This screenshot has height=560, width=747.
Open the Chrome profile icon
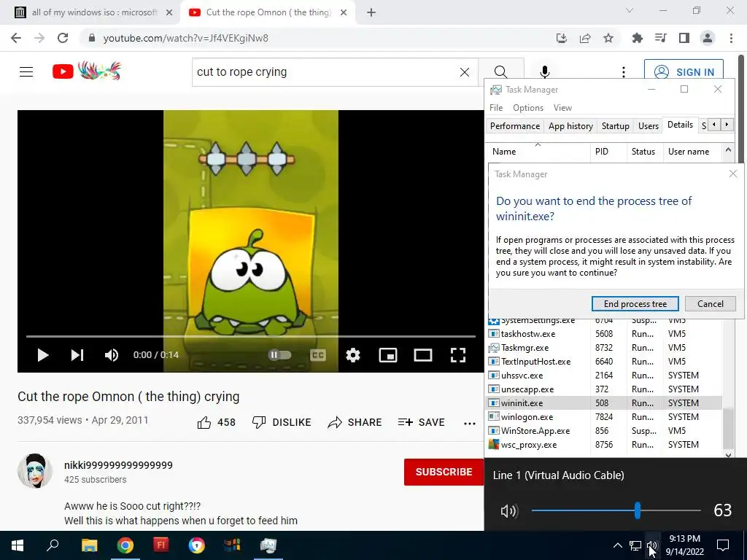tap(708, 38)
